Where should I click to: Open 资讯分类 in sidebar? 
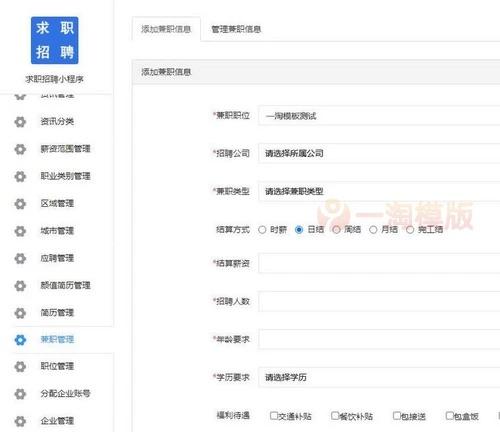(57, 121)
